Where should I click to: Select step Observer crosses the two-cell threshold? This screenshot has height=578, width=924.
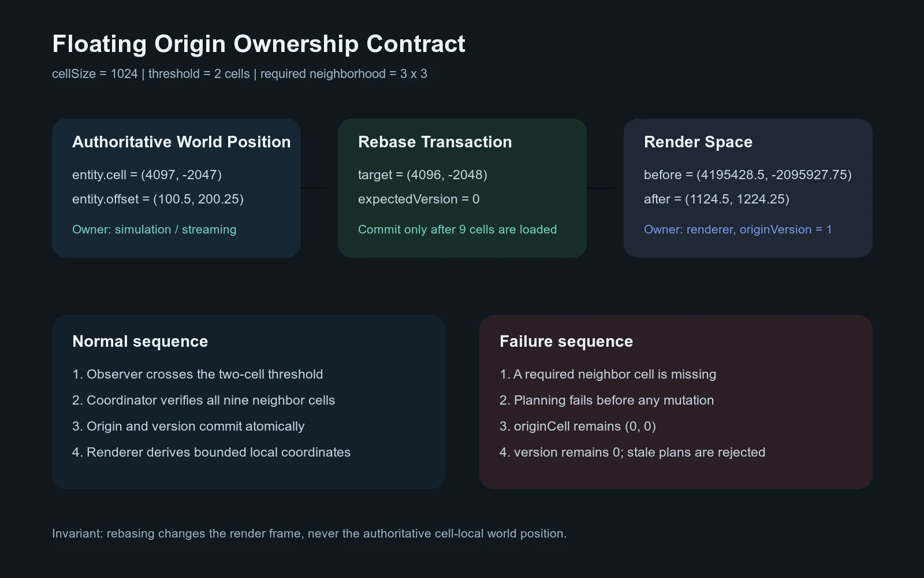(x=198, y=374)
